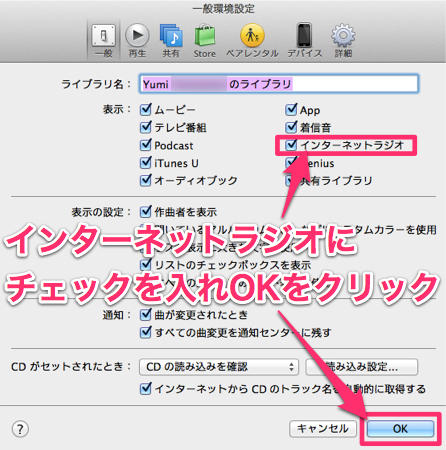Enable the インターネットラジオ checkbox

click(x=291, y=145)
